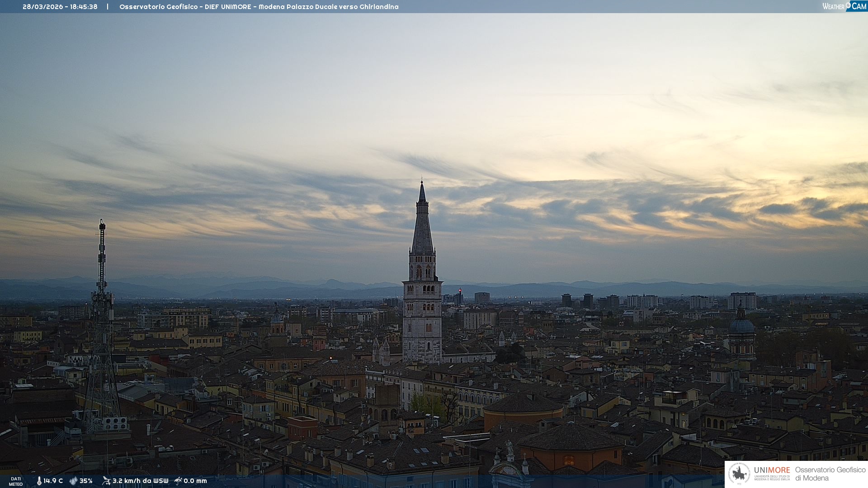Image resolution: width=868 pixels, height=488 pixels.
Task: Click the camera lens in WeatherCam logo
Action: point(849,5)
